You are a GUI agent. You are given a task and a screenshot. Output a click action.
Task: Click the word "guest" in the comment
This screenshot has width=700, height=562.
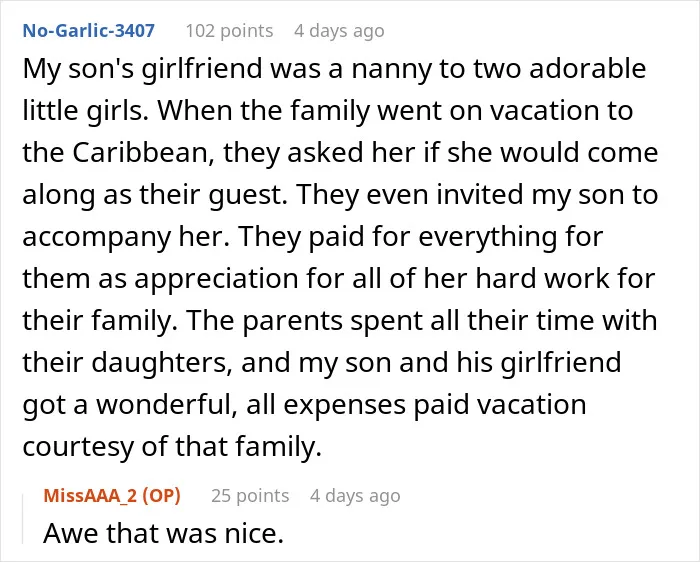tap(245, 195)
